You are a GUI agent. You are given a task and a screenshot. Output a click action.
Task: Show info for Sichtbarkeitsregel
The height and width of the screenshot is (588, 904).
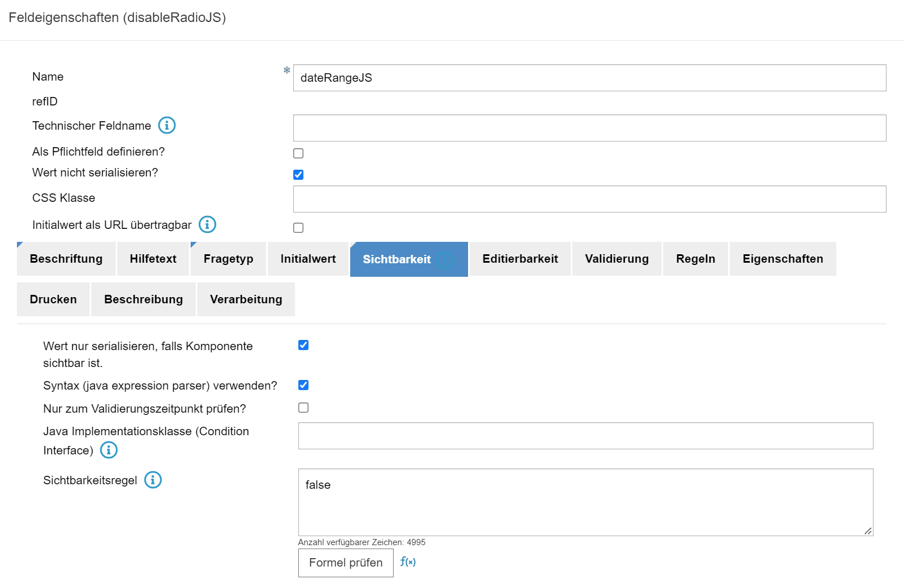coord(153,480)
